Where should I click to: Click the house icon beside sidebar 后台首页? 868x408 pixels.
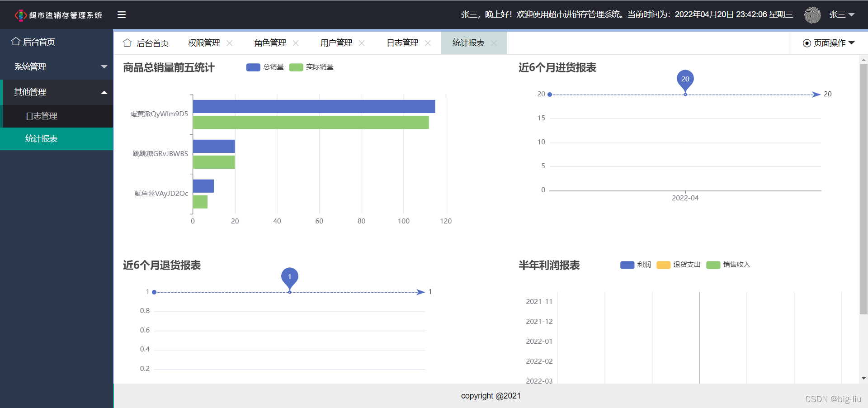16,42
